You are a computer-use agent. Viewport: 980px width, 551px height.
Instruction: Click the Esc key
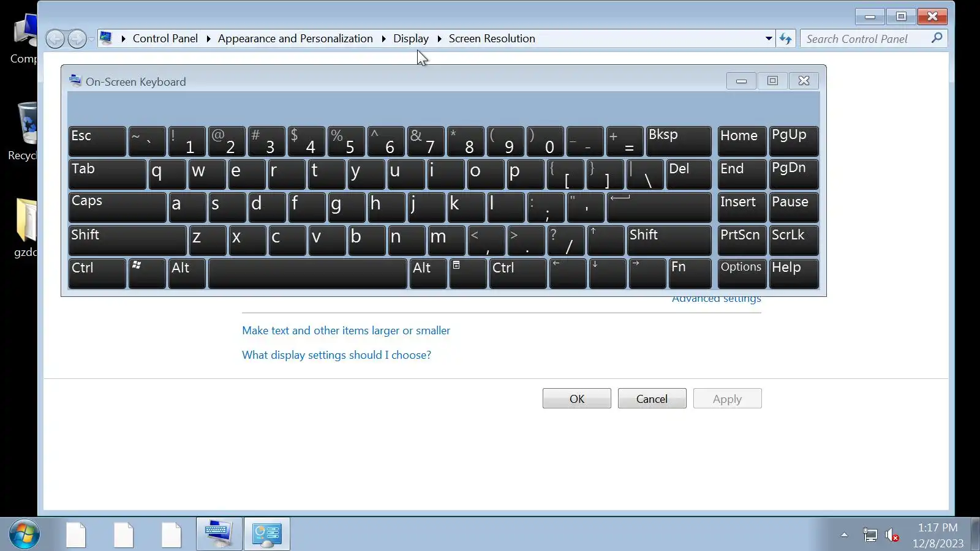[x=97, y=141]
